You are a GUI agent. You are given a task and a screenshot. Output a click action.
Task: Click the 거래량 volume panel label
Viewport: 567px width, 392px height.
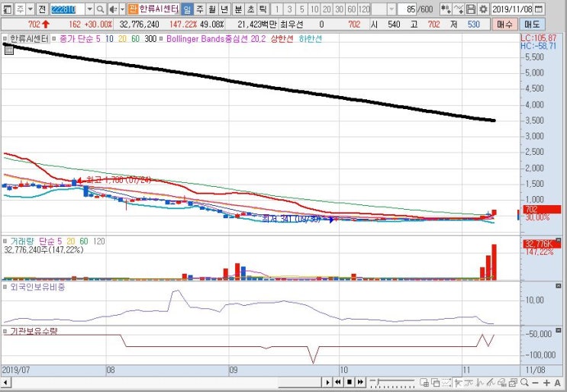click(22, 241)
